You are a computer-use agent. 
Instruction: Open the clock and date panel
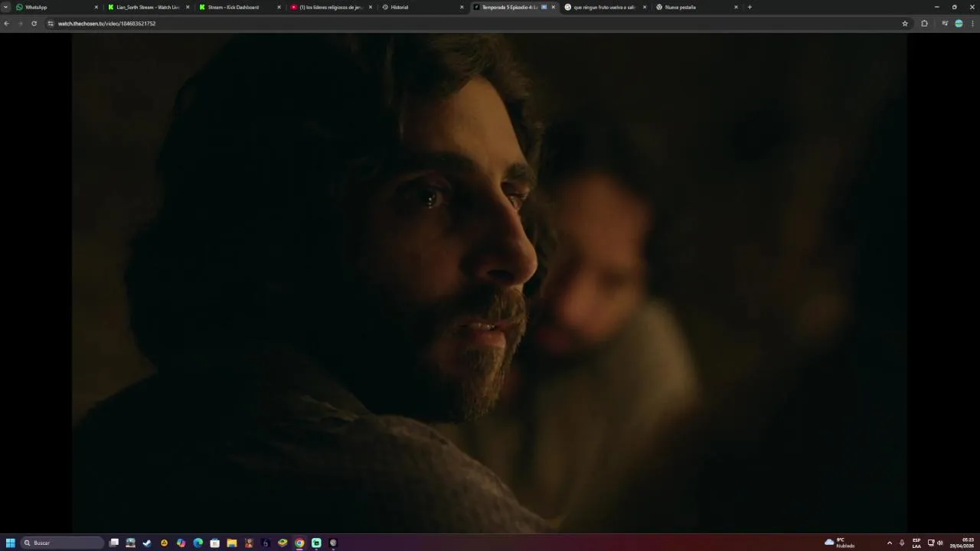tap(962, 543)
